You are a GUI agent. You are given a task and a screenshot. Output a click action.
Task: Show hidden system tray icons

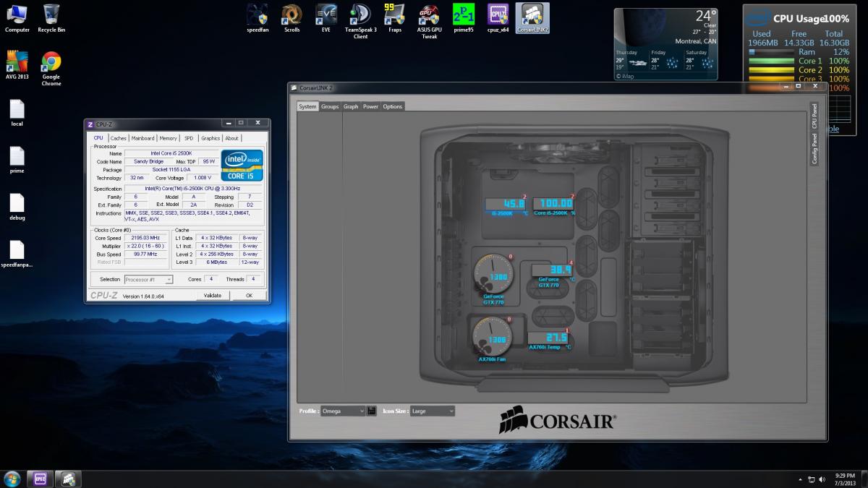pyautogui.click(x=800, y=479)
